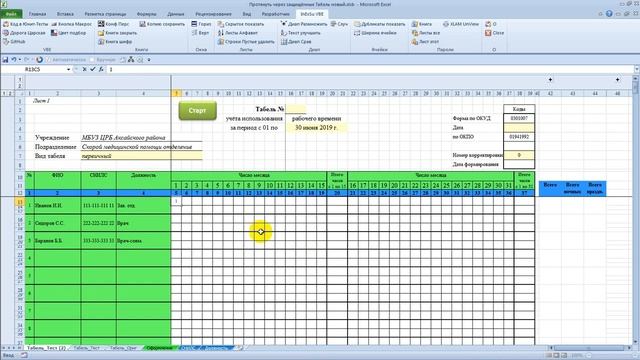
Task: Click the Листы Алфавит sort icon
Action: point(221,33)
